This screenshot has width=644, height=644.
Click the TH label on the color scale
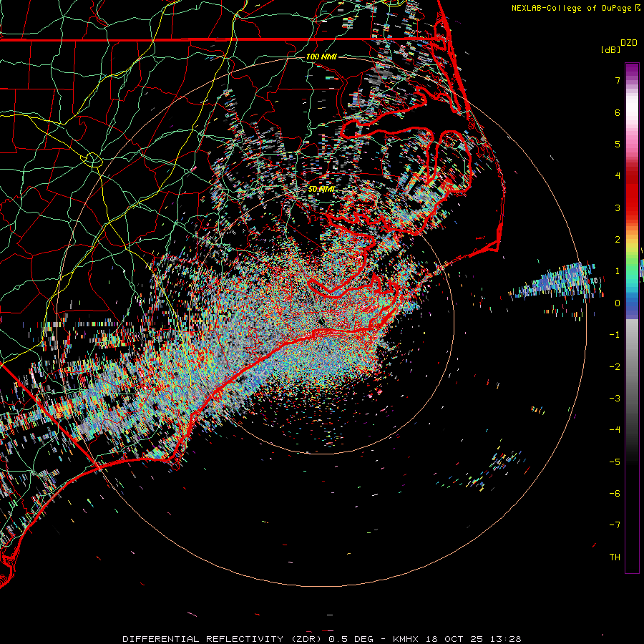pyautogui.click(x=615, y=557)
